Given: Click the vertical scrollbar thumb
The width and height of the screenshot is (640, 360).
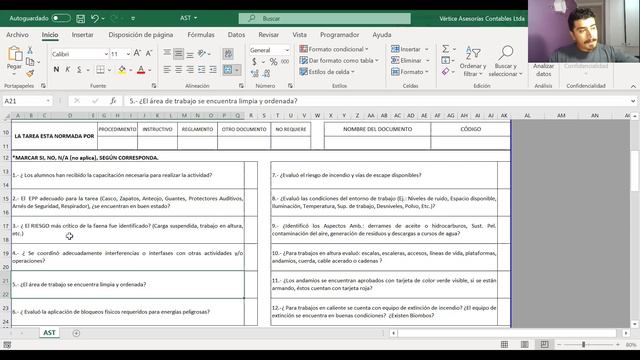Looking at the screenshot, I should tap(635, 170).
